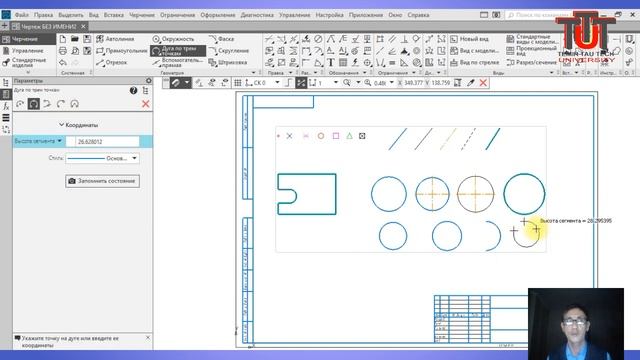Select the first arc construction mode icon
Image resolution: width=640 pixels, height=360 pixels.
tap(20, 104)
